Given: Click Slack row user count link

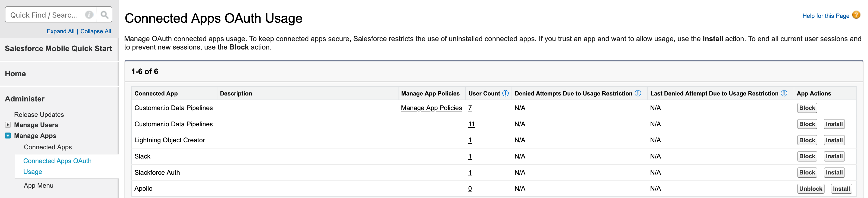Looking at the screenshot, I should [x=470, y=156].
